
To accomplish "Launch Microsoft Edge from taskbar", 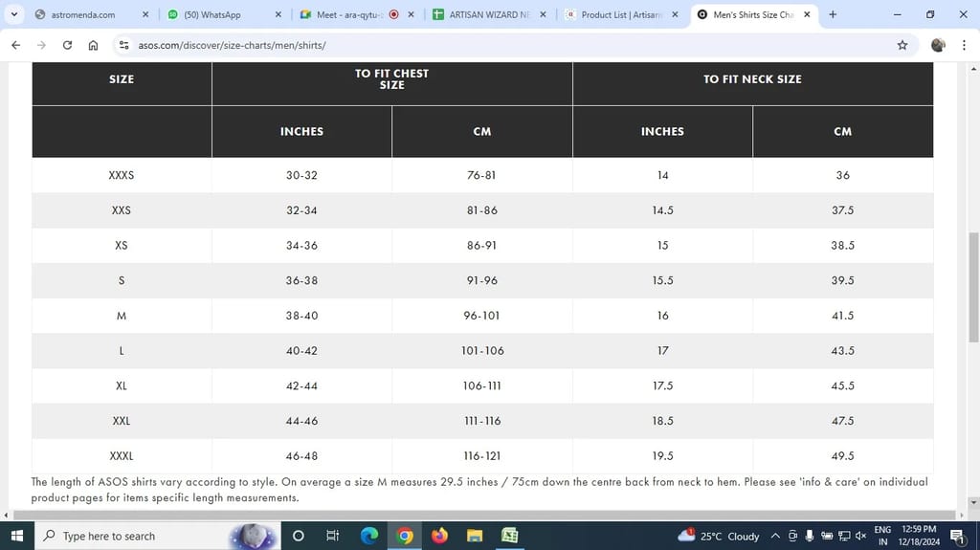I will point(369,536).
